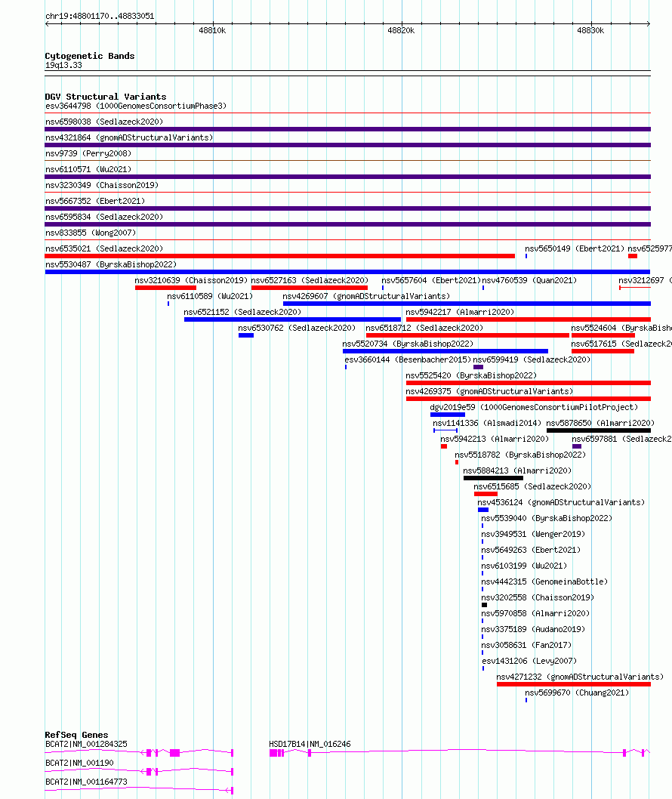Click red nsv6517615 Sedlazeck bar at right
672x799 pixels.
(x=603, y=350)
